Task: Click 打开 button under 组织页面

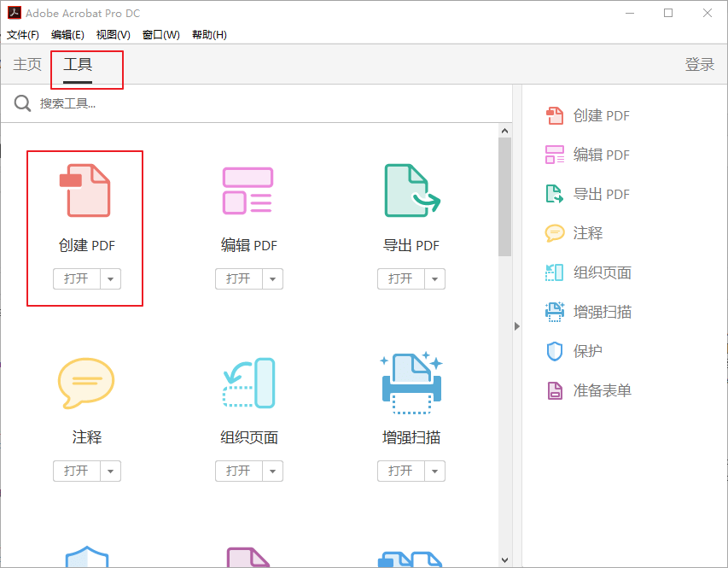Action: (239, 471)
